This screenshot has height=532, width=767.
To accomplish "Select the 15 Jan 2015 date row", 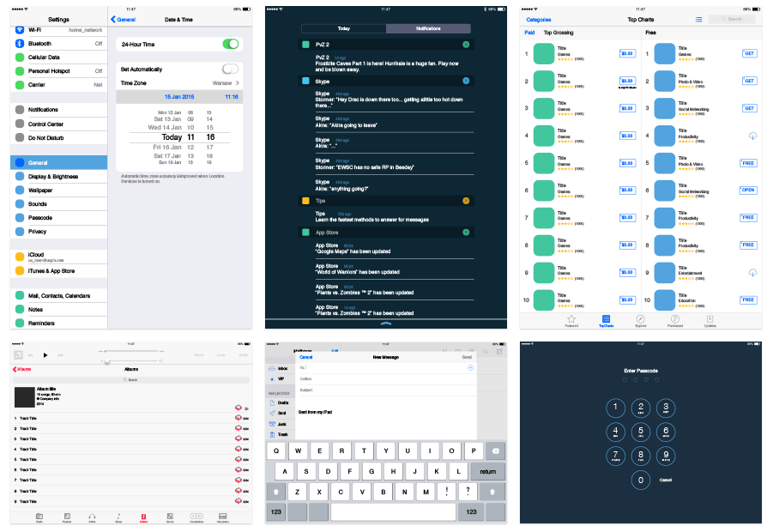I will 179,97.
